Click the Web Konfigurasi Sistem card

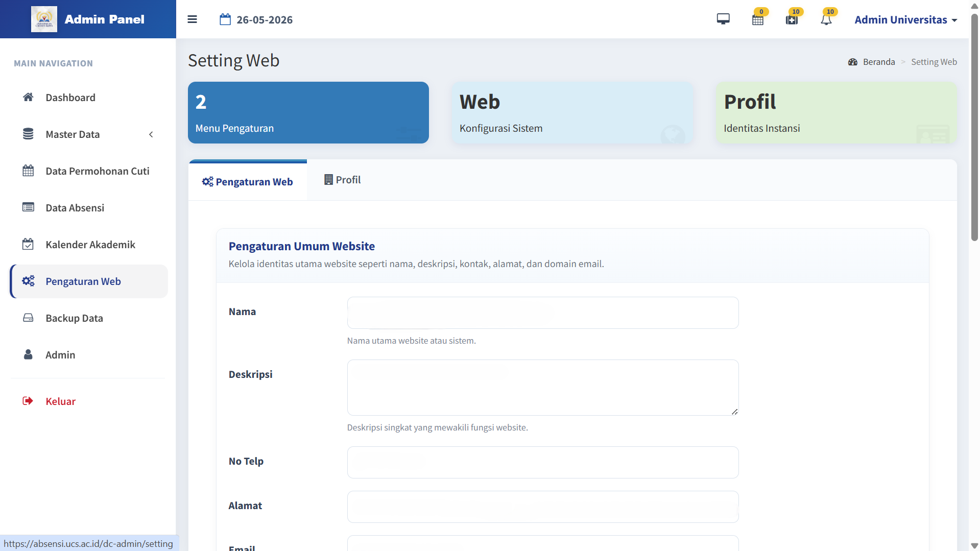pos(572,112)
